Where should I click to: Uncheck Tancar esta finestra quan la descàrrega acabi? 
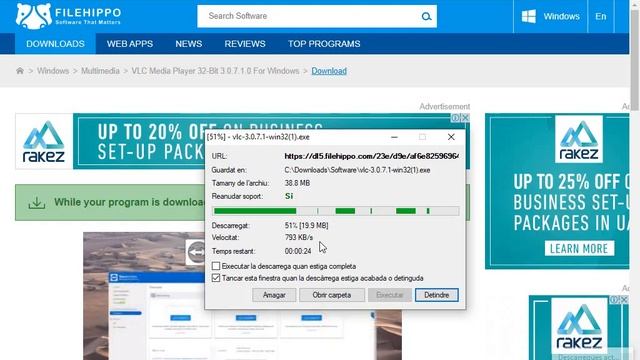click(216, 278)
